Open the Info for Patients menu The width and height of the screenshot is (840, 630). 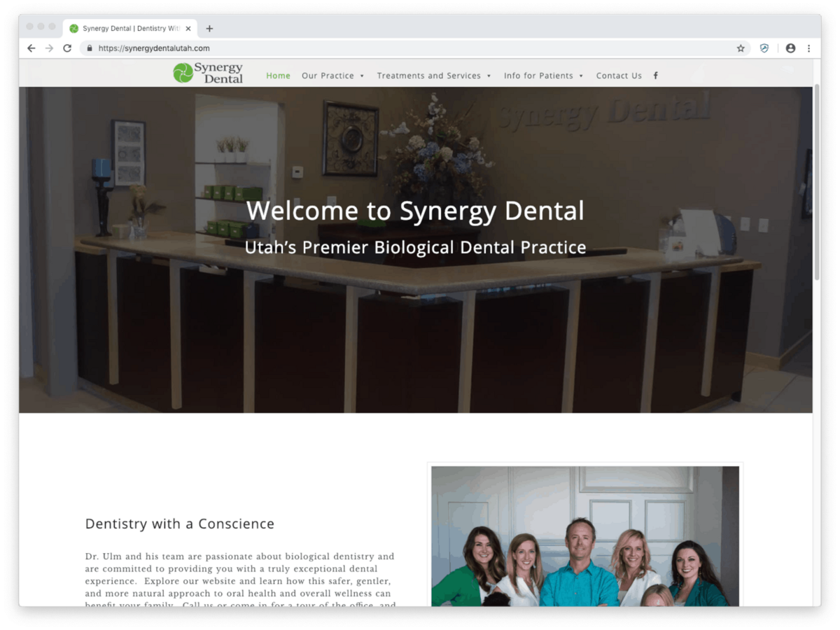click(544, 76)
